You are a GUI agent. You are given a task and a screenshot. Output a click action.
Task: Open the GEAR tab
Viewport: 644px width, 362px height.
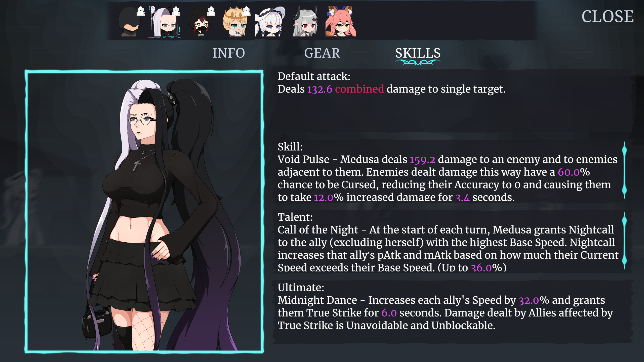322,53
